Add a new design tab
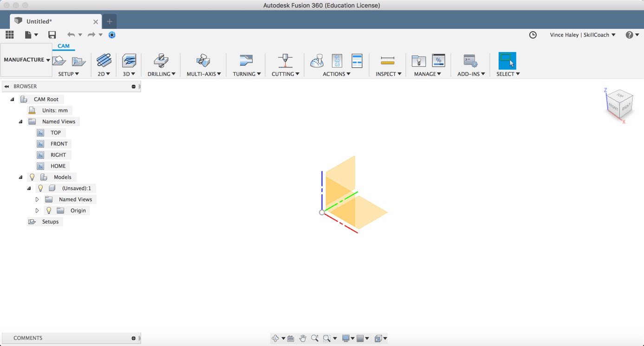 pyautogui.click(x=110, y=21)
